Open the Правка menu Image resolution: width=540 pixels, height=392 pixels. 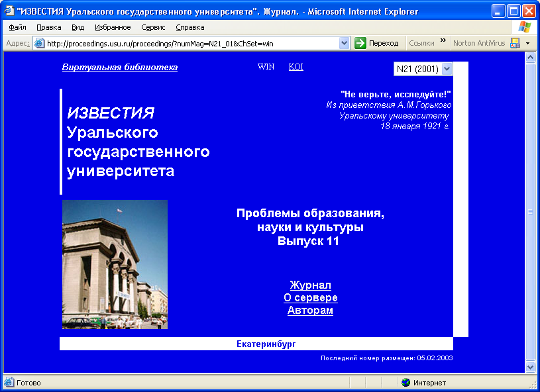coord(49,27)
